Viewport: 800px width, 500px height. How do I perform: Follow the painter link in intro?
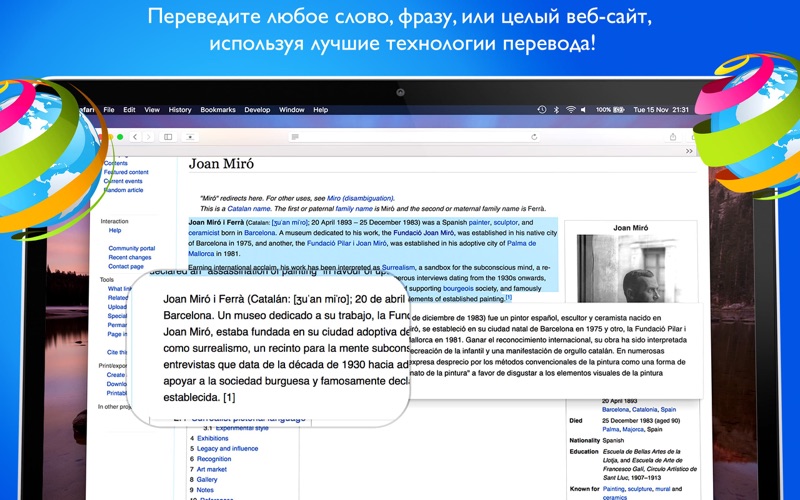coord(479,222)
